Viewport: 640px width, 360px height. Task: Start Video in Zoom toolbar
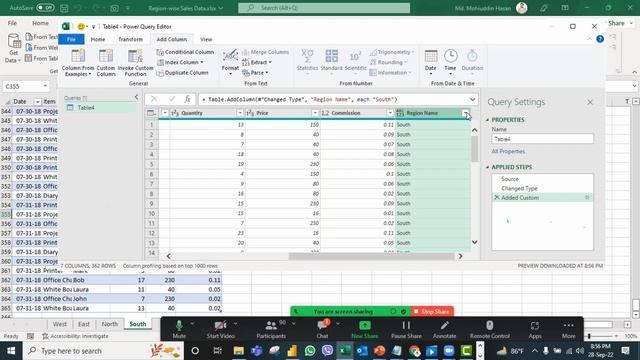coord(220,329)
